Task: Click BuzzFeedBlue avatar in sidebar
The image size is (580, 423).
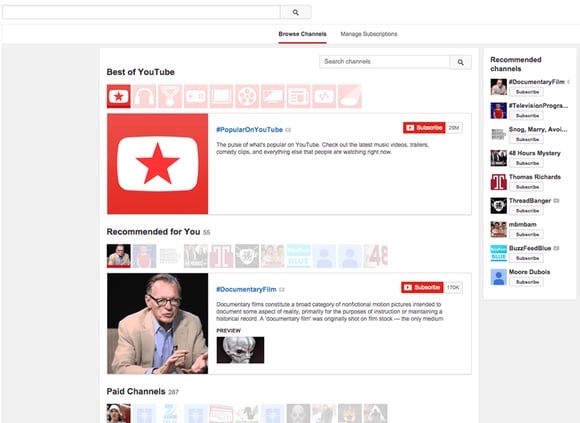Action: coord(499,253)
